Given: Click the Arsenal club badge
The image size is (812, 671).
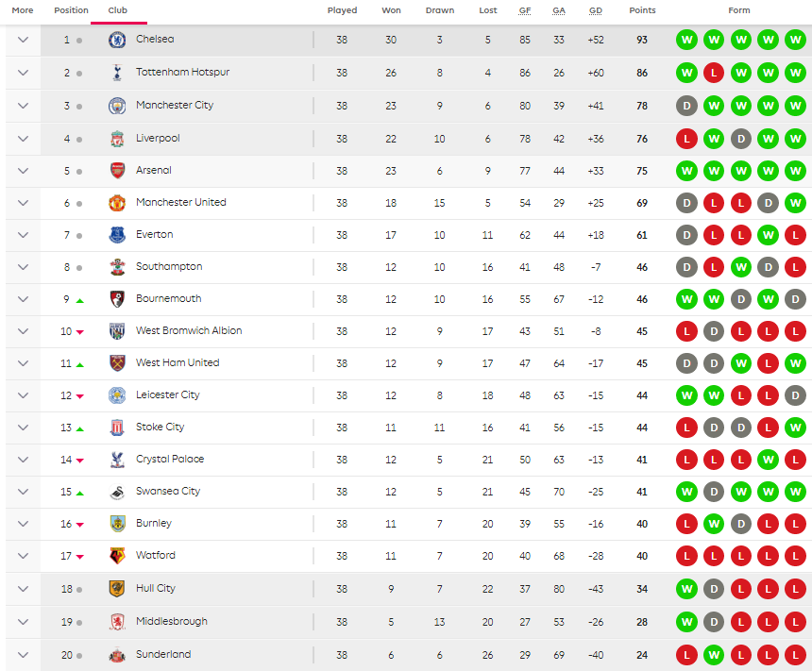Looking at the screenshot, I should click(x=117, y=171).
